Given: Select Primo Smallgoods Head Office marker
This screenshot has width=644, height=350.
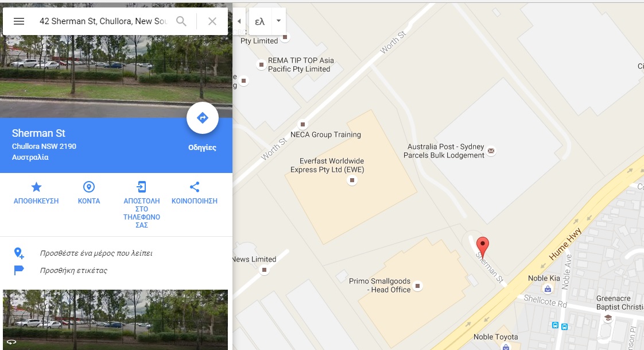Looking at the screenshot, I should [417, 286].
